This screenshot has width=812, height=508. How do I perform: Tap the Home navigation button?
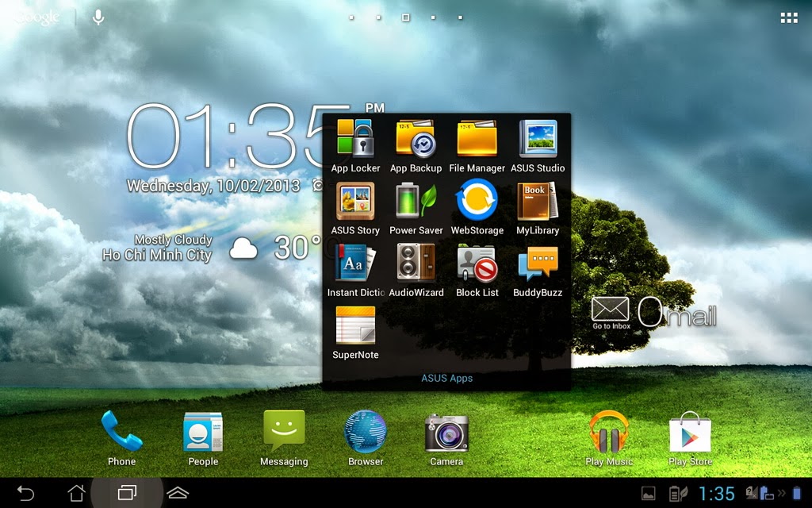(76, 492)
